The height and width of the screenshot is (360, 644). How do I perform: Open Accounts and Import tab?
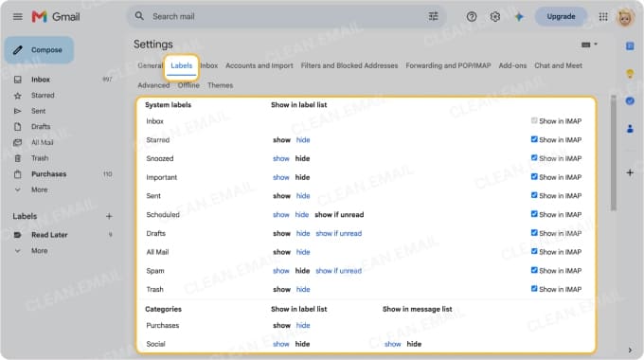[259, 65]
